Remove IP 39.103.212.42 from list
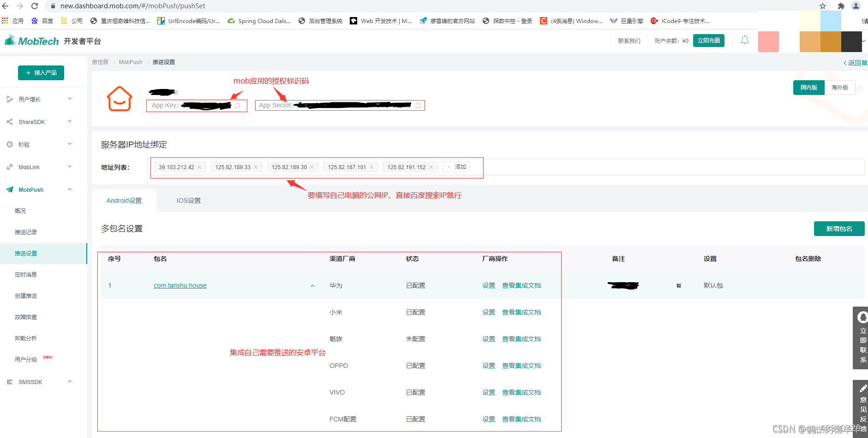This screenshot has width=868, height=438. pos(199,167)
